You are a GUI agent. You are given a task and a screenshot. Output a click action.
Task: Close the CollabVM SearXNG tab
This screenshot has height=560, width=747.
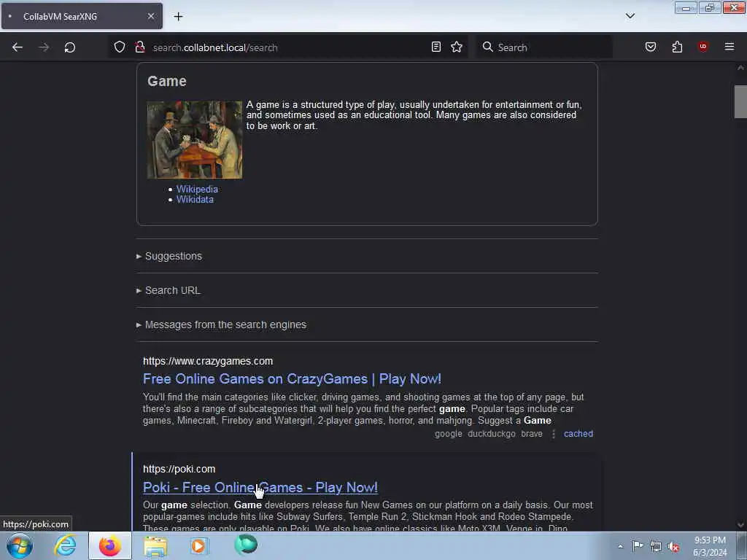point(150,16)
